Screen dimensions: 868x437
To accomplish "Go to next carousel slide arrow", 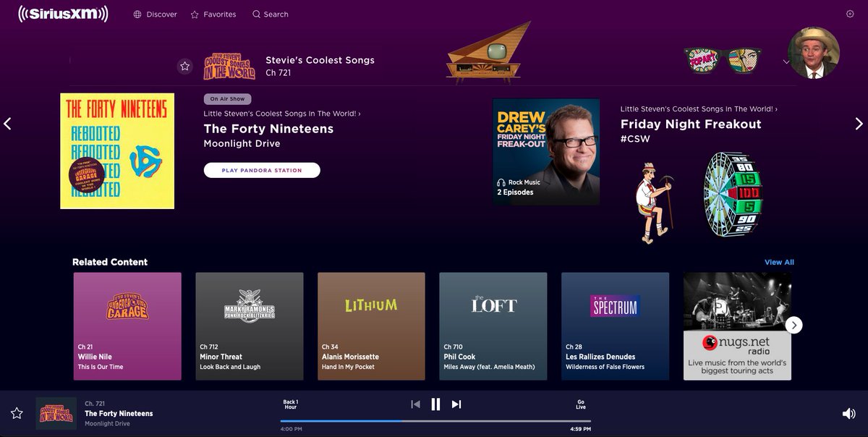I will coord(859,124).
